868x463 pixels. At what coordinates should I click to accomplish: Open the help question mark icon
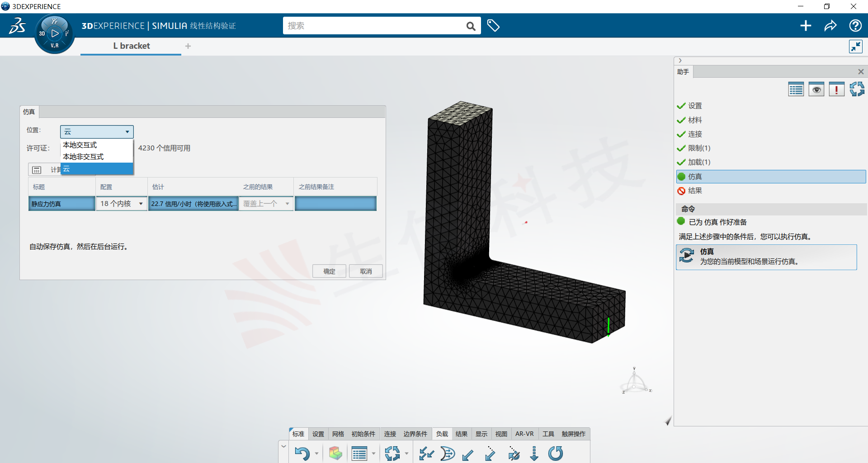(855, 26)
